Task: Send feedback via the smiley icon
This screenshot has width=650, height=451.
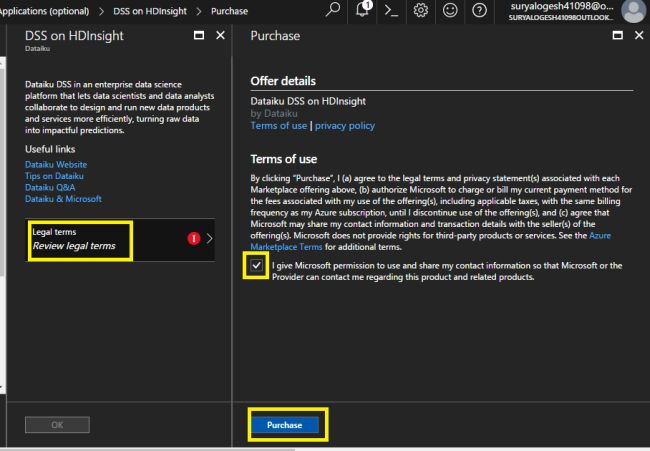Action: click(x=450, y=10)
